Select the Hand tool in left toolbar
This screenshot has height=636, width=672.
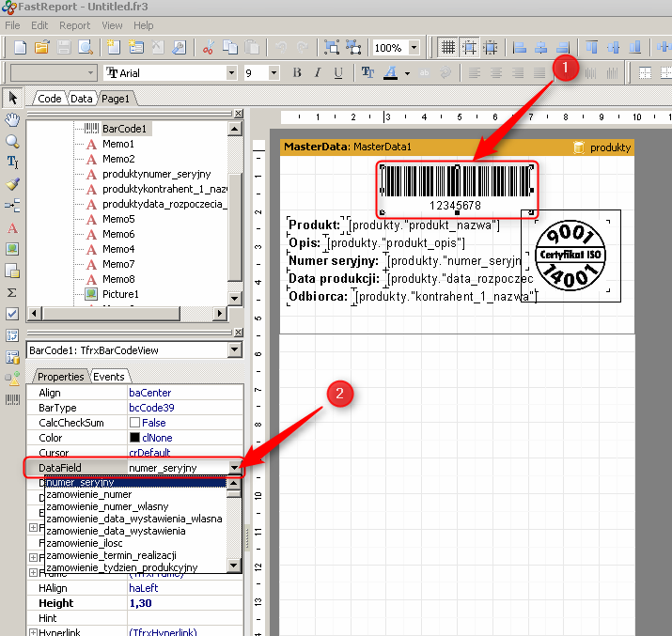12,120
